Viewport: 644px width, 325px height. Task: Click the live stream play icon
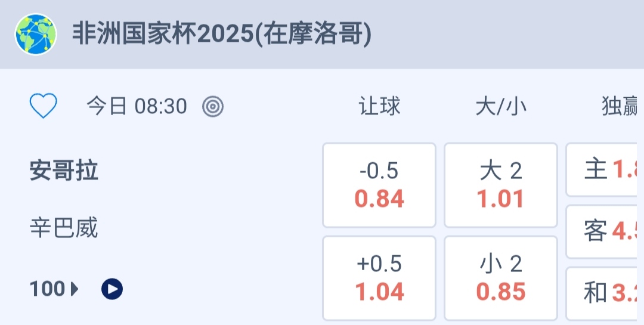[x=112, y=289]
